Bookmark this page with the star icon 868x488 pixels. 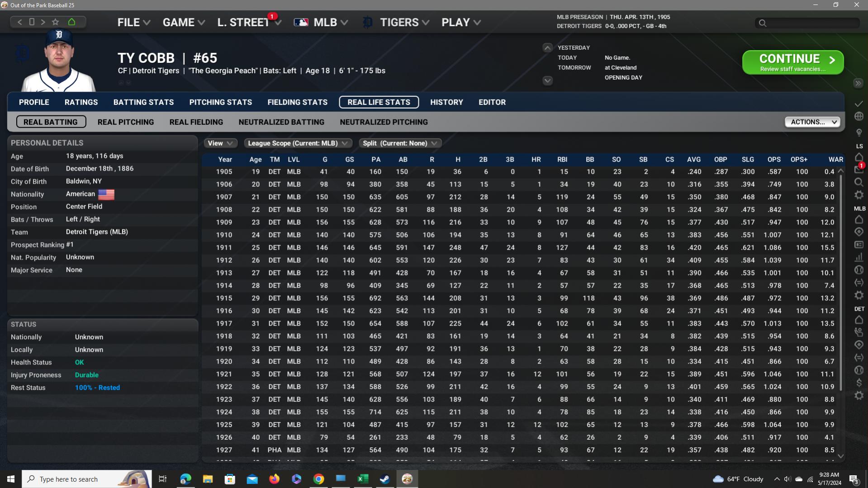(x=56, y=22)
